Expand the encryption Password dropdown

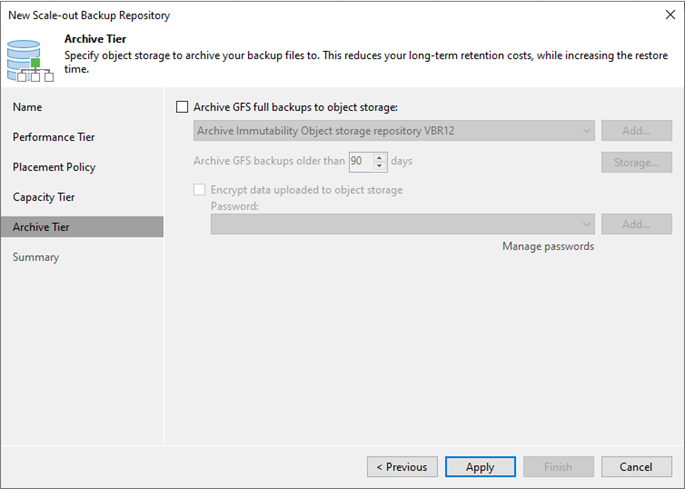(x=402, y=224)
